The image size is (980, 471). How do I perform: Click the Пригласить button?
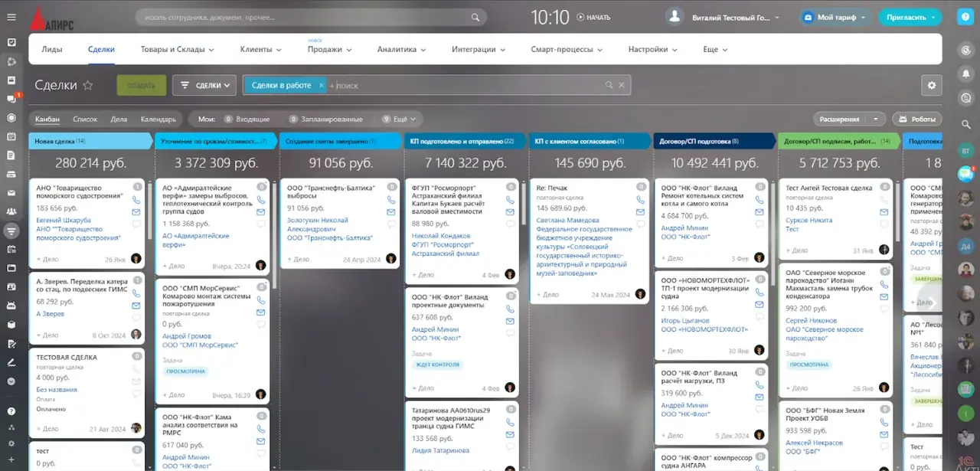tap(910, 17)
